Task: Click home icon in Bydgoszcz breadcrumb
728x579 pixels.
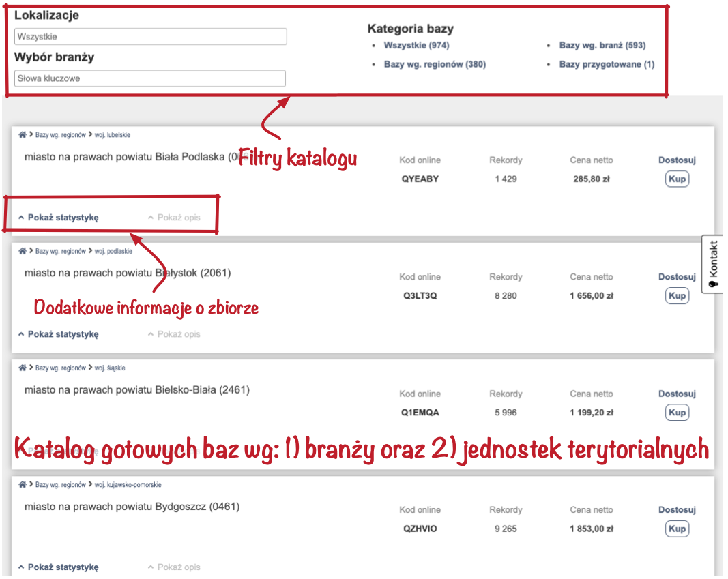Action: pos(23,485)
